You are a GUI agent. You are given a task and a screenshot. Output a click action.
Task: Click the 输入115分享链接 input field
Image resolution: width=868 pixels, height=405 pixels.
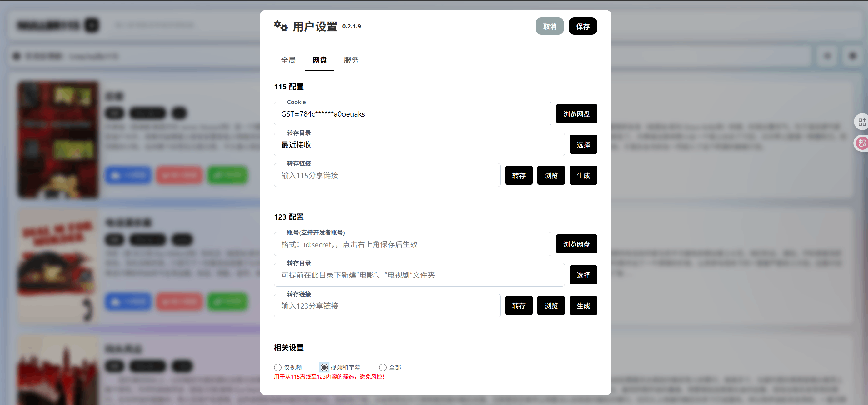coord(387,176)
